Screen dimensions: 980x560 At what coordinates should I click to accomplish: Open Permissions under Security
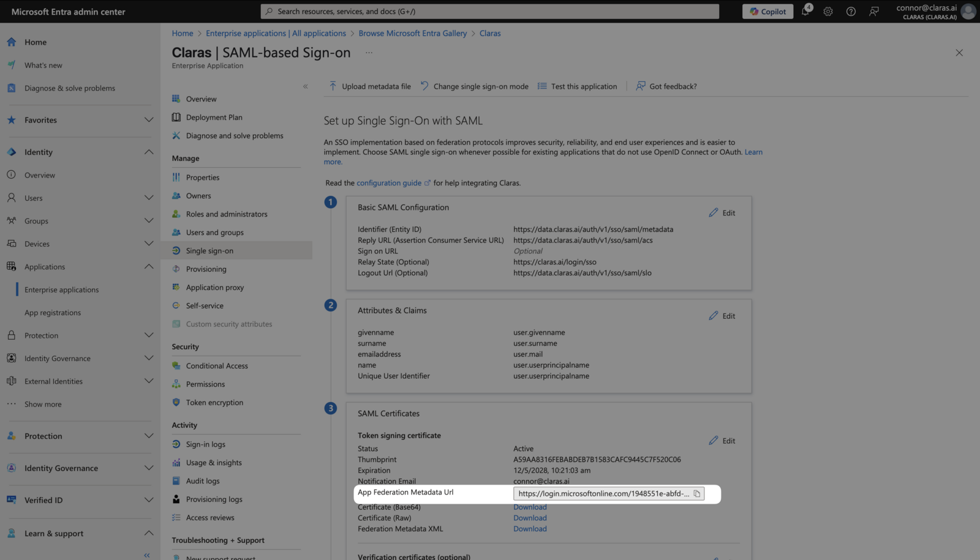205,384
